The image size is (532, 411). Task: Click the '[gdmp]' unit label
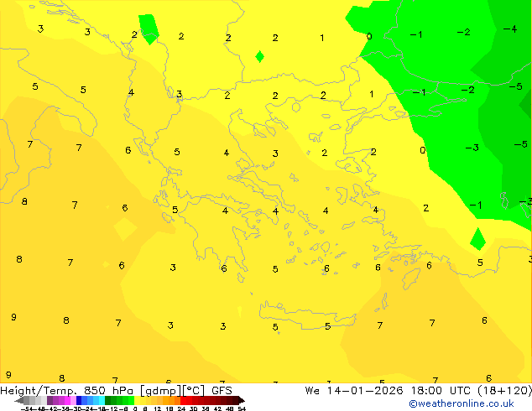pyautogui.click(x=161, y=391)
